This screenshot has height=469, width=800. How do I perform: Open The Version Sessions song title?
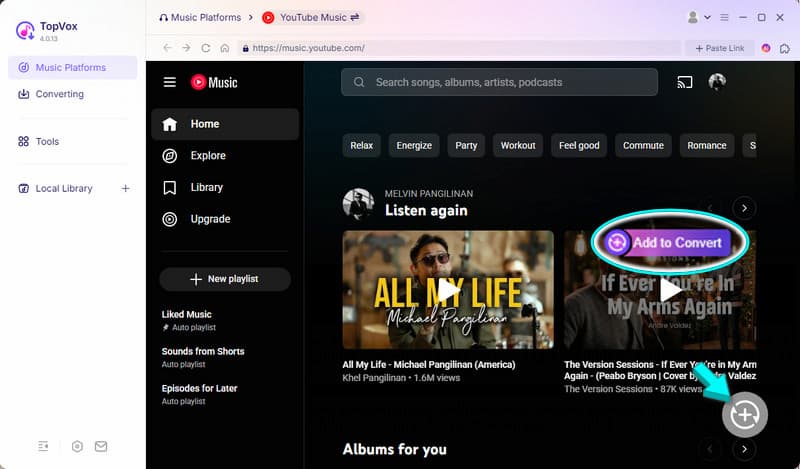point(660,370)
